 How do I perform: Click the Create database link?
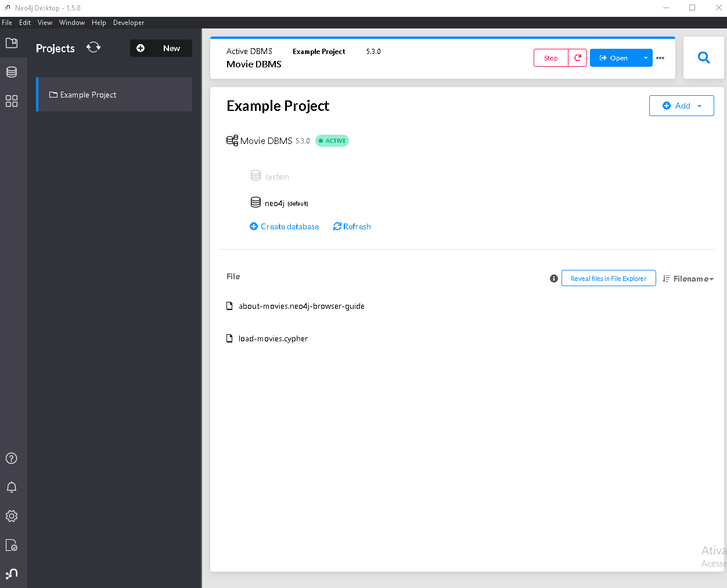coord(285,226)
